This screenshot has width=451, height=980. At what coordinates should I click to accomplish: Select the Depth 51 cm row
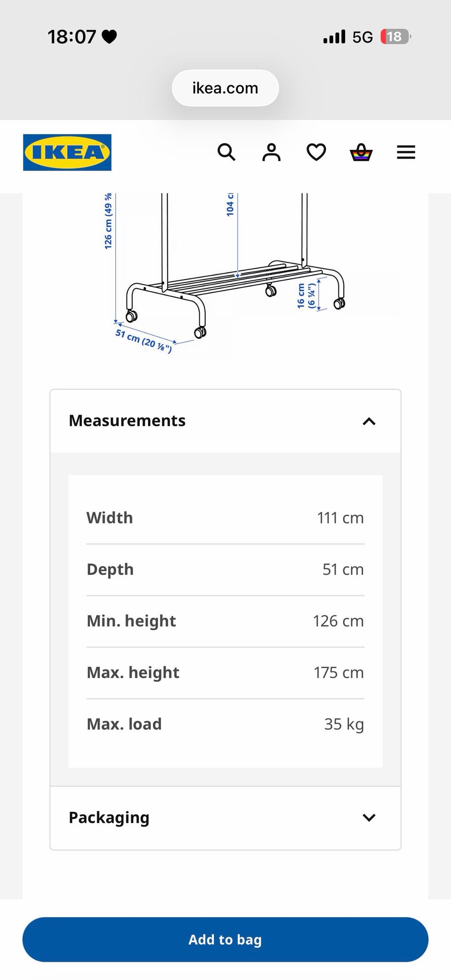click(225, 570)
